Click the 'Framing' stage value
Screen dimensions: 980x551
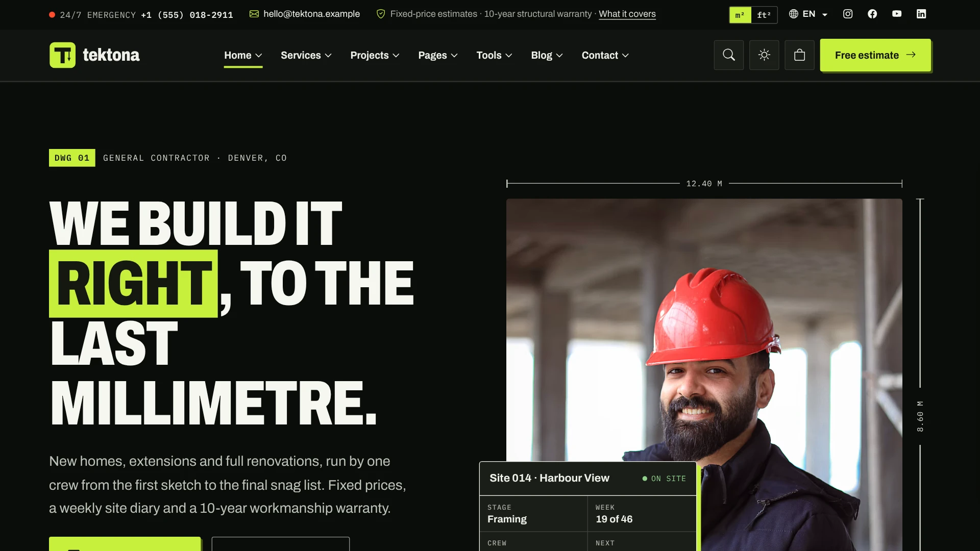[x=507, y=519]
